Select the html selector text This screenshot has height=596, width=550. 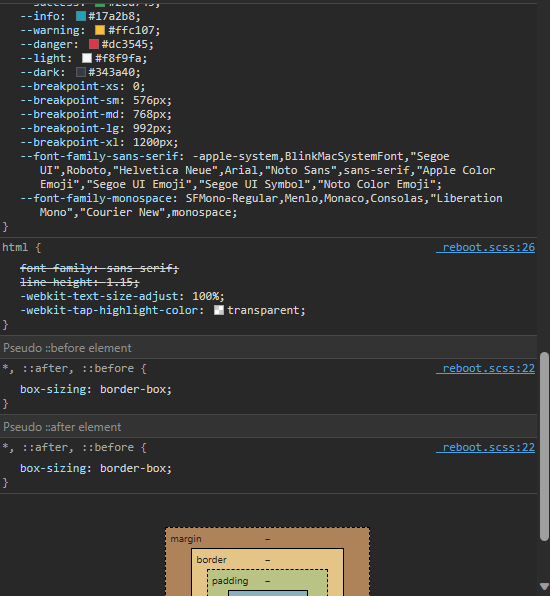tap(15, 247)
